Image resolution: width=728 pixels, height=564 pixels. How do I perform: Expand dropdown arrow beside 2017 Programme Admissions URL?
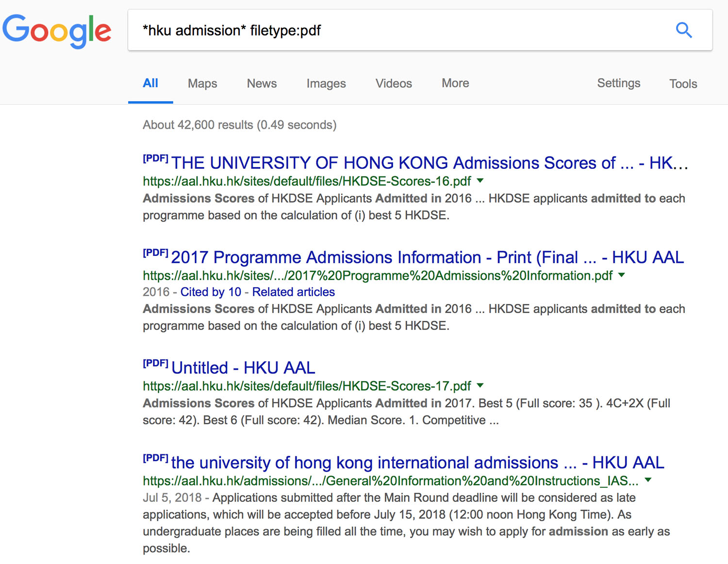pyautogui.click(x=622, y=275)
